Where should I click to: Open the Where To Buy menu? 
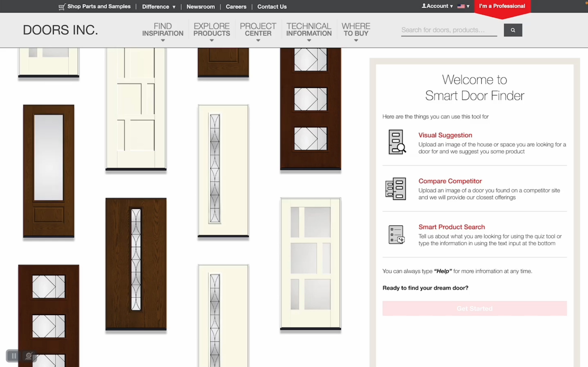click(356, 30)
